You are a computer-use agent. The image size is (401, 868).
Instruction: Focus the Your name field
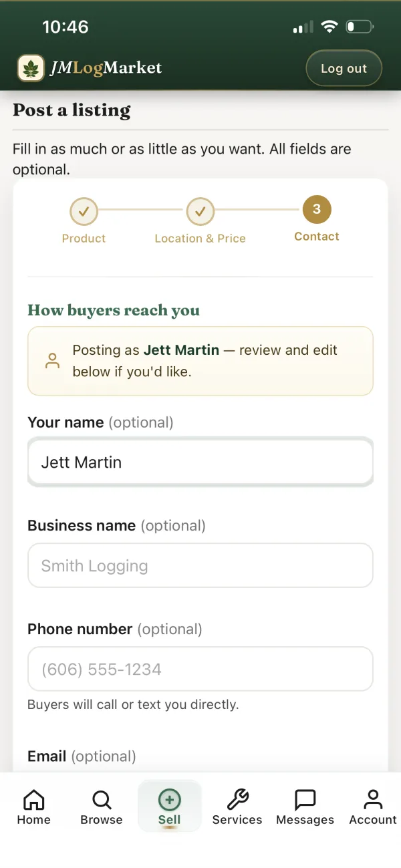200,462
